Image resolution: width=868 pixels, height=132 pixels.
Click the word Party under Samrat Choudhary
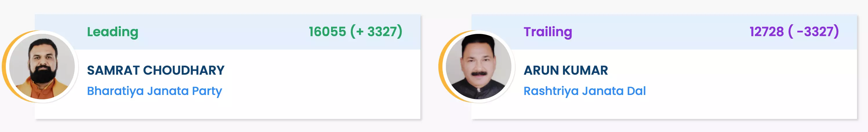207,91
